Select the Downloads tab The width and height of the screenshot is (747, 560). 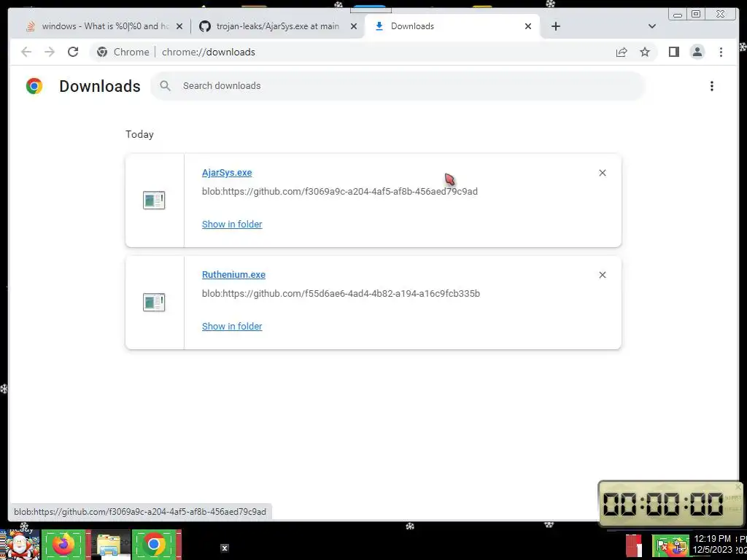click(x=452, y=26)
